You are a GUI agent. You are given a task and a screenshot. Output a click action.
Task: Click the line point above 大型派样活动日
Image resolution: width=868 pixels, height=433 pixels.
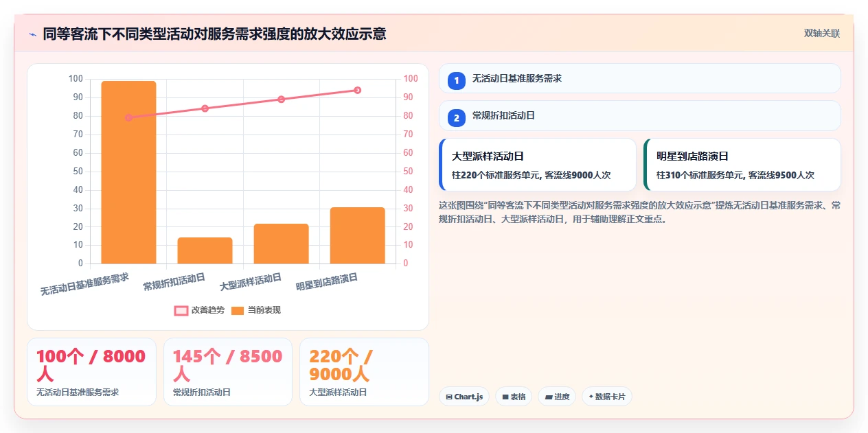coord(281,100)
